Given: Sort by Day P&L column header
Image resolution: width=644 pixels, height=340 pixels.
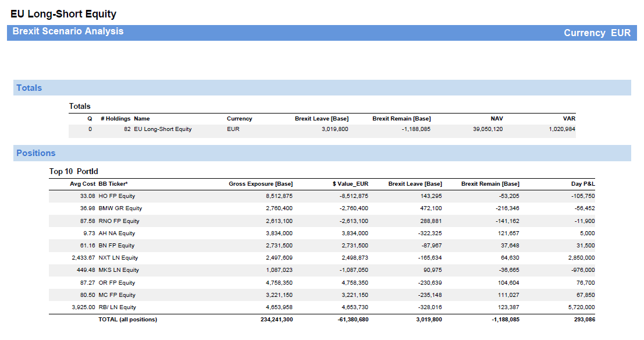Looking at the screenshot, I should coord(582,184).
